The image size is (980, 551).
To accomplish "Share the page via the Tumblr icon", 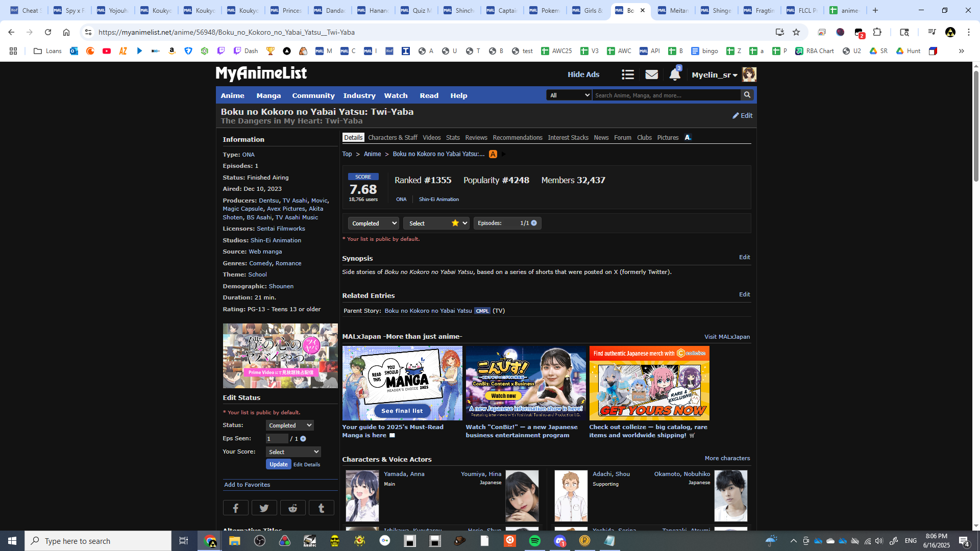I will click(321, 508).
